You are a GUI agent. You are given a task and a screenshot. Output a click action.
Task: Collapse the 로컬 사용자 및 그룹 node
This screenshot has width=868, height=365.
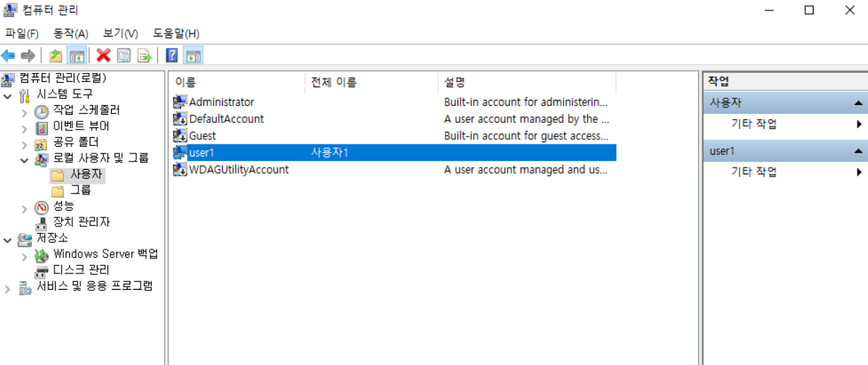pos(25,161)
